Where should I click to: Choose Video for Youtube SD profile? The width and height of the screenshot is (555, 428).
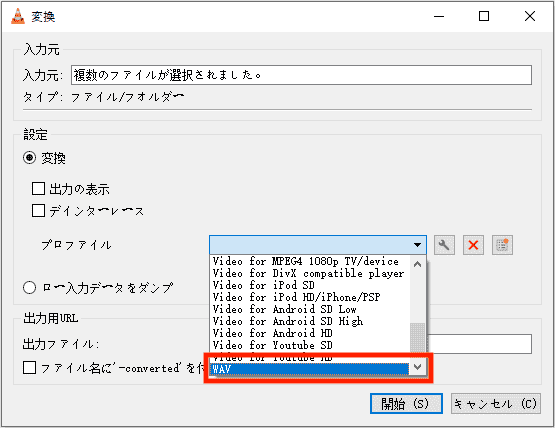tap(309, 345)
